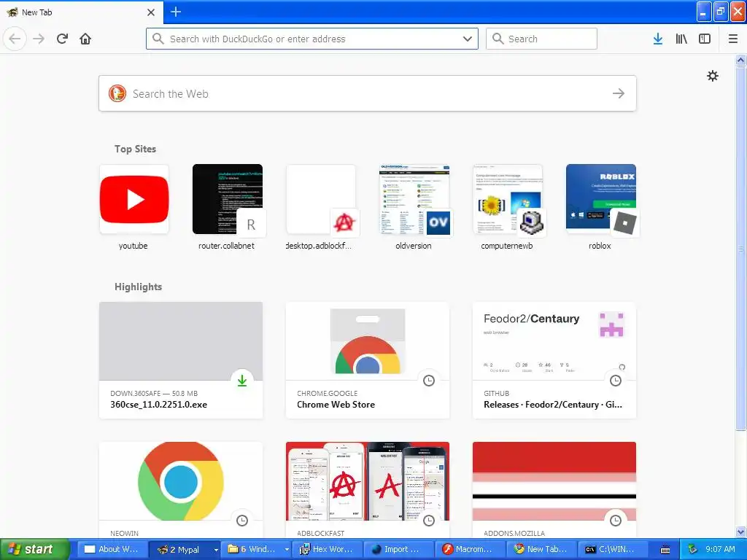Click the page scrollbar up arrow

pos(741,60)
